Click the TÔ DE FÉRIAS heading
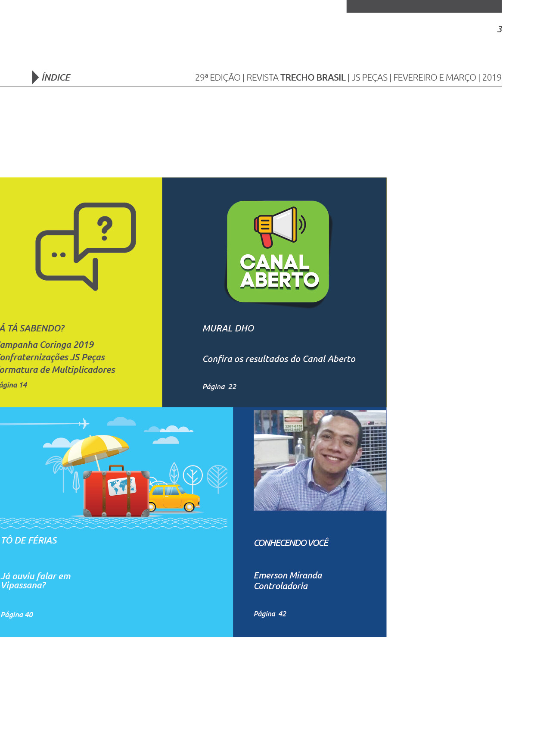 coord(29,540)
